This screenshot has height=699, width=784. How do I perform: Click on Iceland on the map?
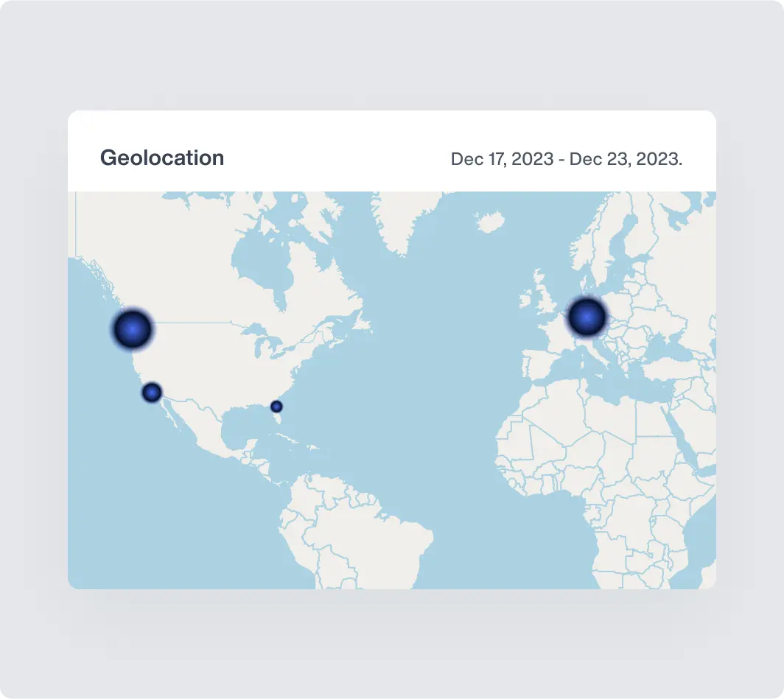tap(490, 221)
